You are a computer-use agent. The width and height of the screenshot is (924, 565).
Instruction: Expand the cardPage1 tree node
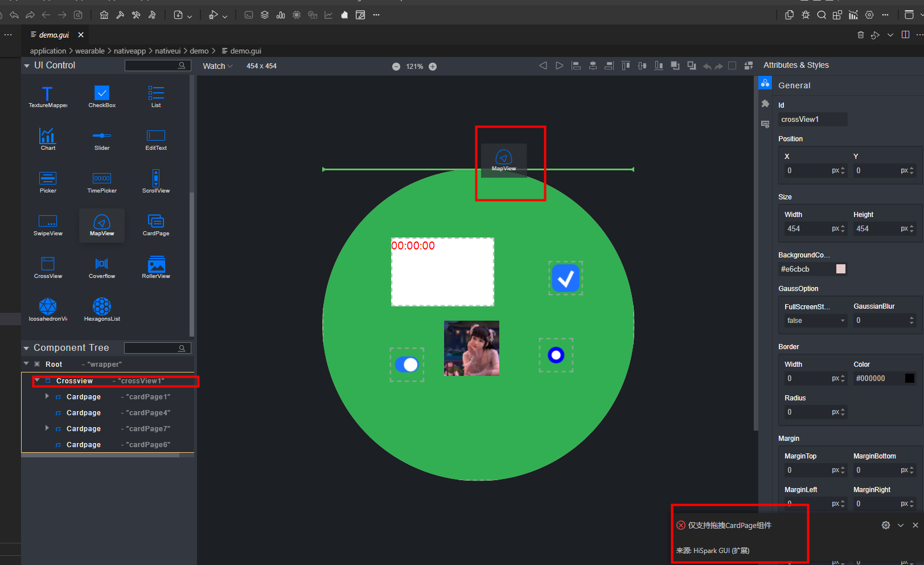click(x=47, y=396)
